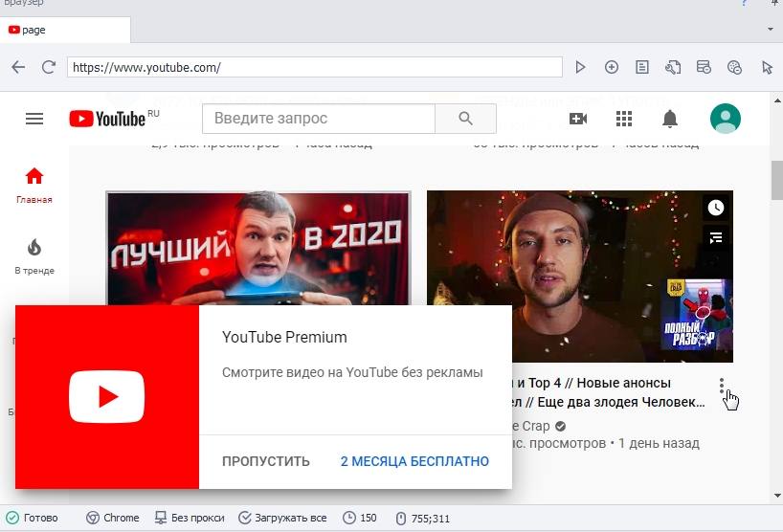
Task: Open the YouTube apps grid icon
Action: pos(624,119)
